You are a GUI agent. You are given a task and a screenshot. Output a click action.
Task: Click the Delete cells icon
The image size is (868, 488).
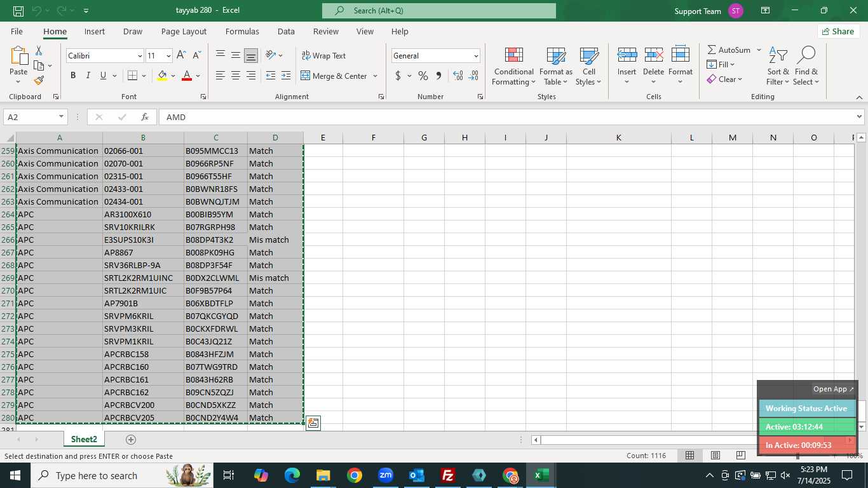coord(653,55)
